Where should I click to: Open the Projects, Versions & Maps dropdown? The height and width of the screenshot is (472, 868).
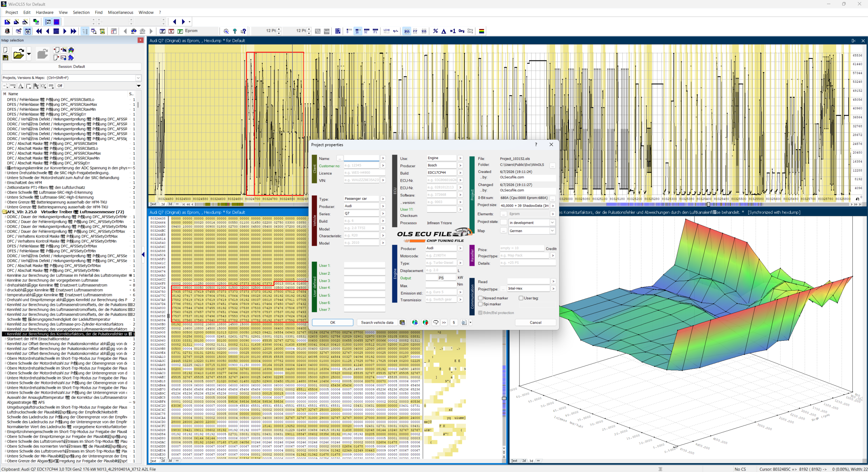pyautogui.click(x=138, y=78)
